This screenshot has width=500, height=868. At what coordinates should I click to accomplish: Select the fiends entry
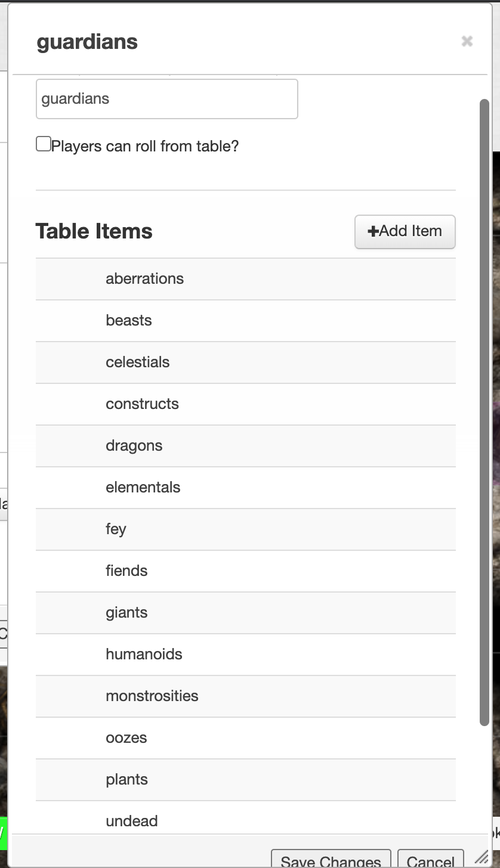point(246,571)
